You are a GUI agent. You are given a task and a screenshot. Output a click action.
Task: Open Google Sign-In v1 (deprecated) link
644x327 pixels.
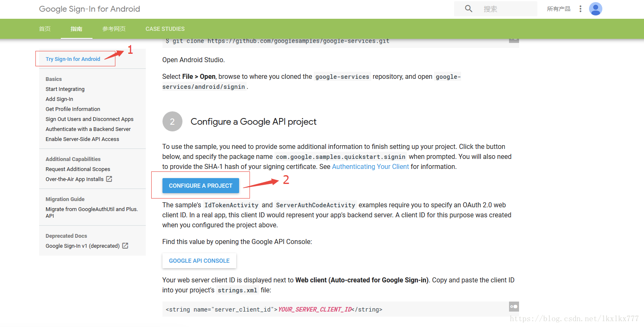[x=82, y=246]
